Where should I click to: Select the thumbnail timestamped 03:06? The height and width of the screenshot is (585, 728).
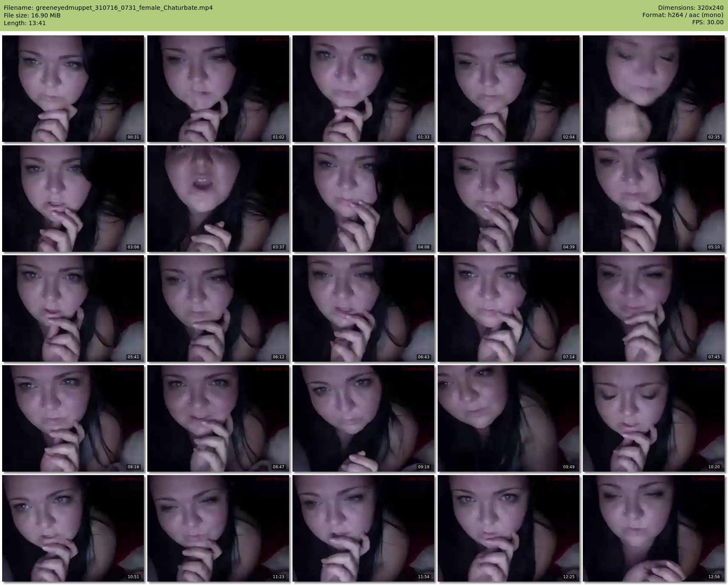pos(73,199)
